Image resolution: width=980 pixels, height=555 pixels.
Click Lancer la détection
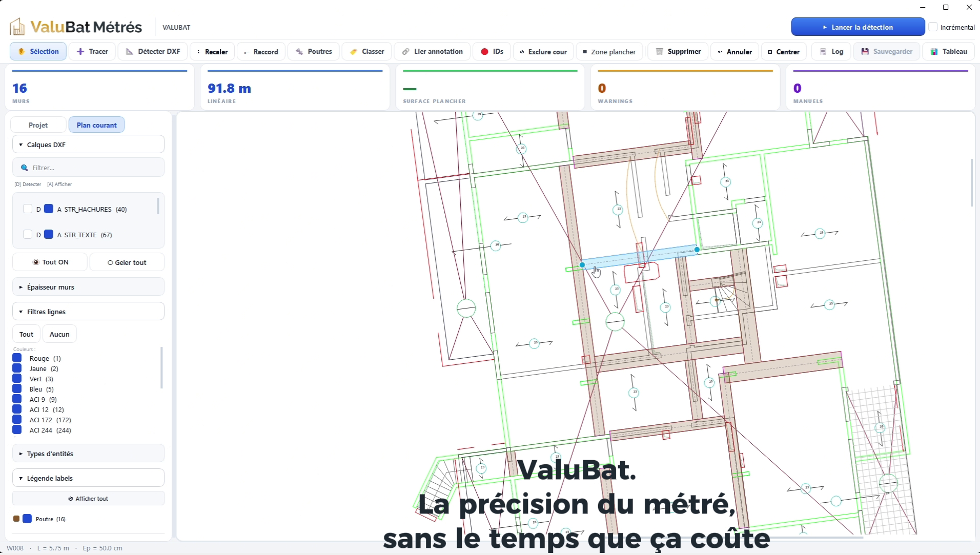[x=858, y=27]
